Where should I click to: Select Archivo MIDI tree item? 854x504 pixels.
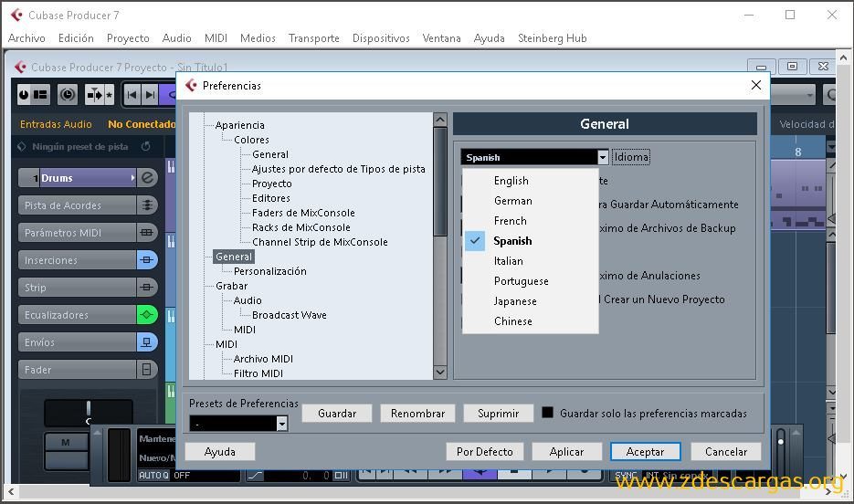[x=263, y=359]
